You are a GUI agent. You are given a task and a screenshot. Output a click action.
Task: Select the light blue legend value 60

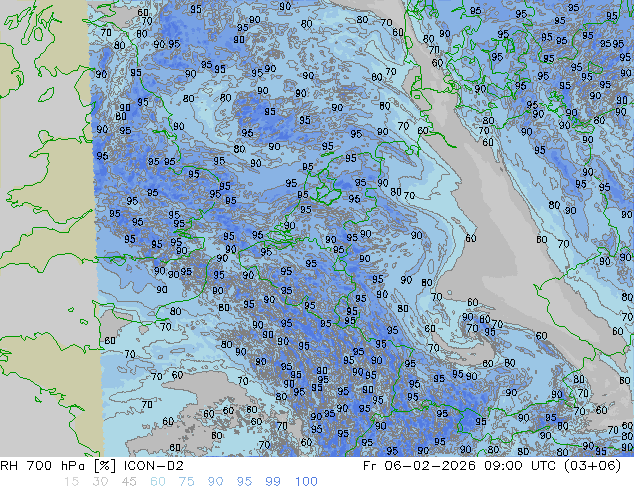[x=158, y=482]
